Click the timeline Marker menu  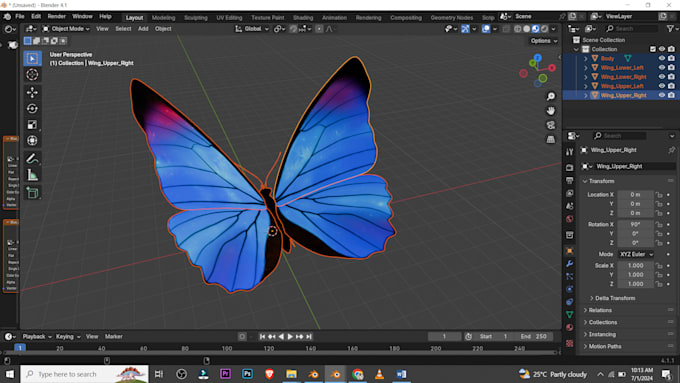point(114,337)
